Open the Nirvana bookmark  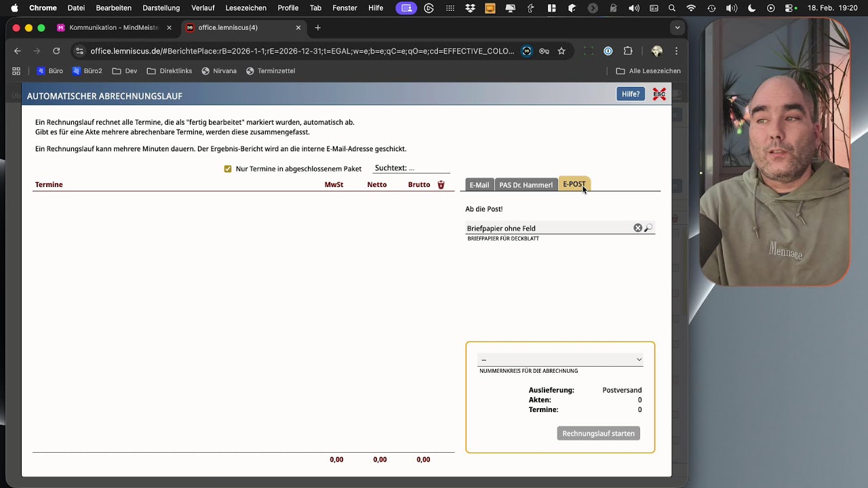coord(219,70)
